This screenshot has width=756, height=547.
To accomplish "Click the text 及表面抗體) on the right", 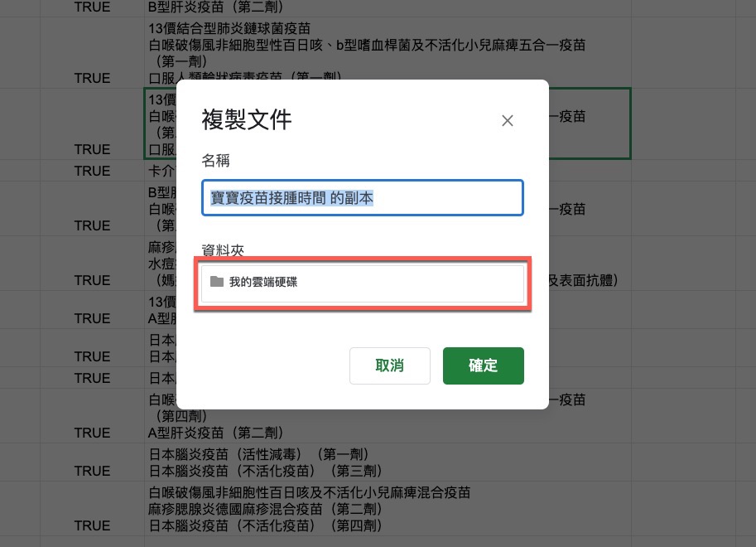I will tap(584, 280).
